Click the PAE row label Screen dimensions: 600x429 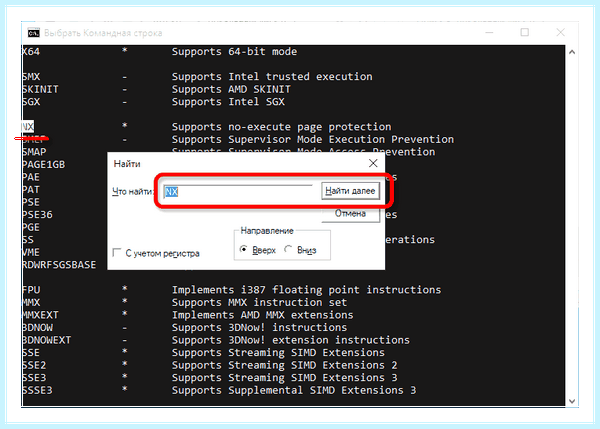pos(31,177)
